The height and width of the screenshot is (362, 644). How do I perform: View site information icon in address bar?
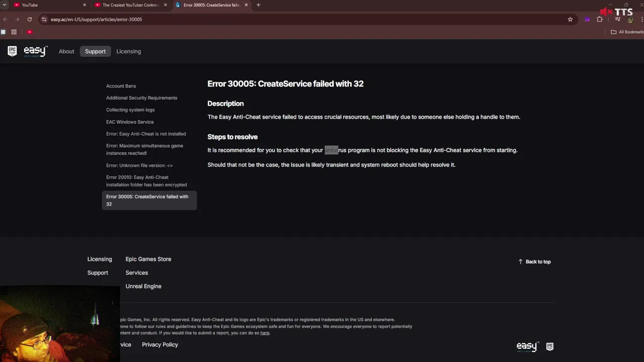(44, 19)
